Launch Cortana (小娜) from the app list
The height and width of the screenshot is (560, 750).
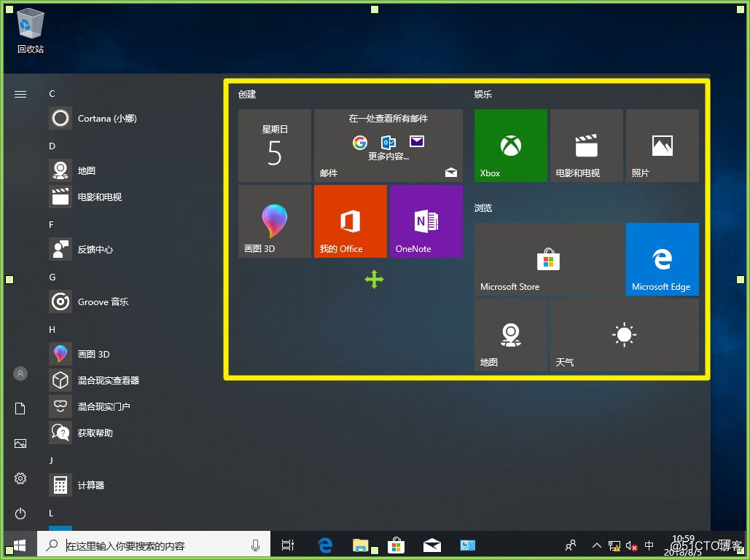tap(93, 118)
